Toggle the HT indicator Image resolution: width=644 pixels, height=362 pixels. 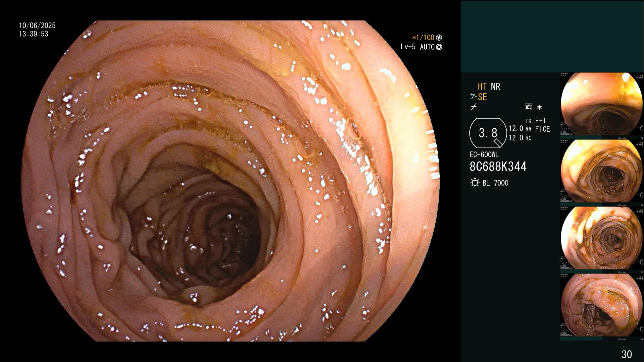(x=482, y=86)
